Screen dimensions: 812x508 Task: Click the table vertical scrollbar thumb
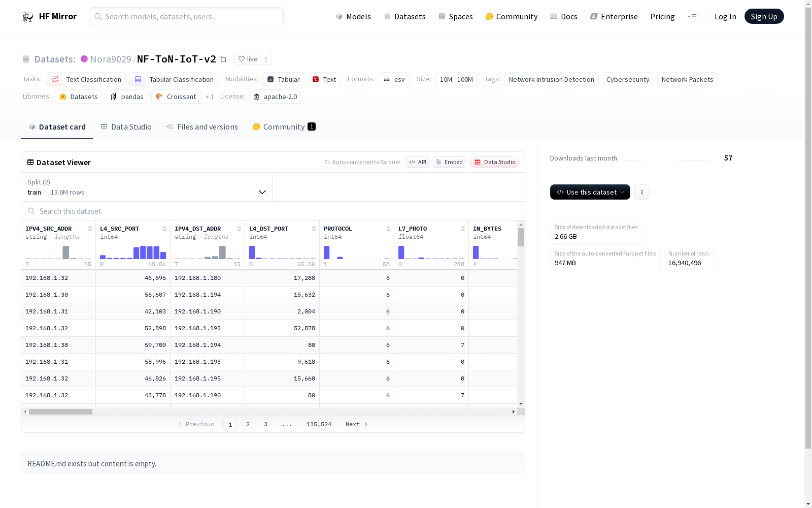(521, 237)
